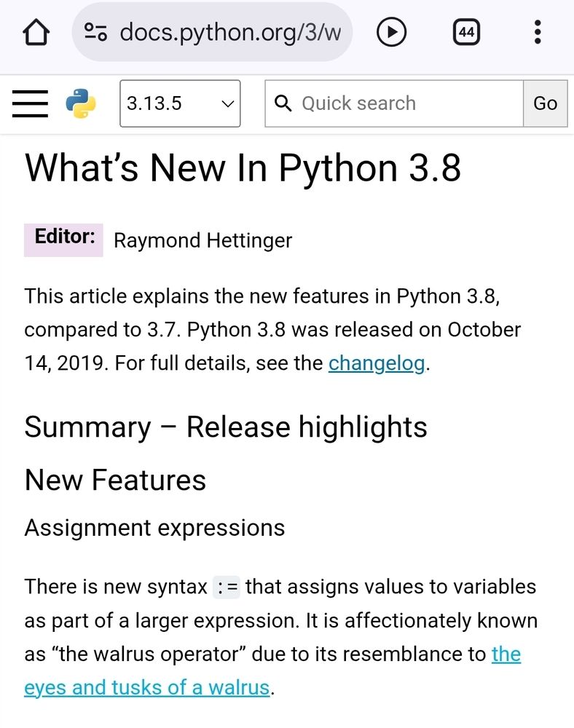Tap the play circle icon in browser toolbar
Viewport: 574px width, 728px height.
(x=391, y=32)
